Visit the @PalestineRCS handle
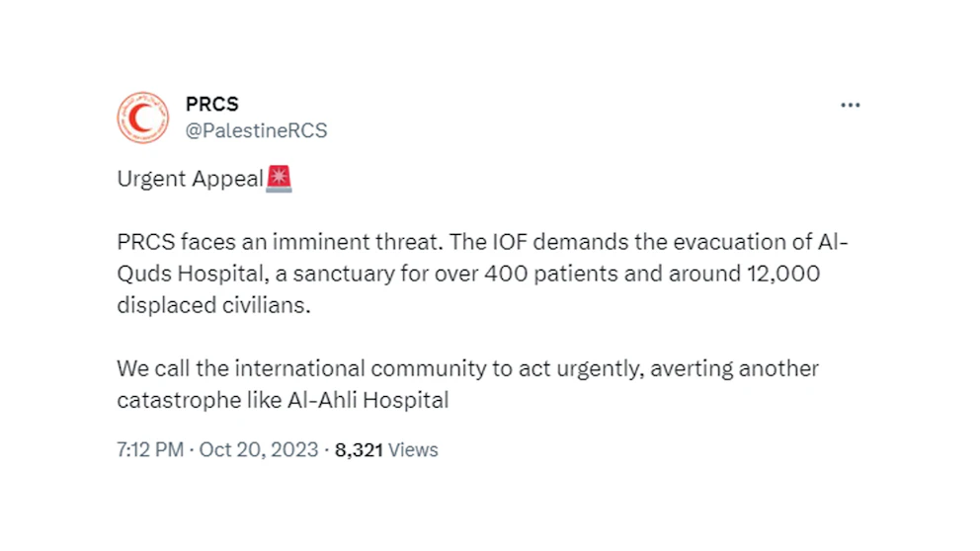 tap(256, 130)
